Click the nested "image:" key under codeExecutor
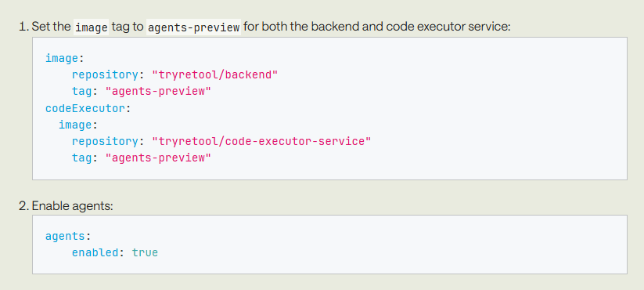 click(77, 125)
